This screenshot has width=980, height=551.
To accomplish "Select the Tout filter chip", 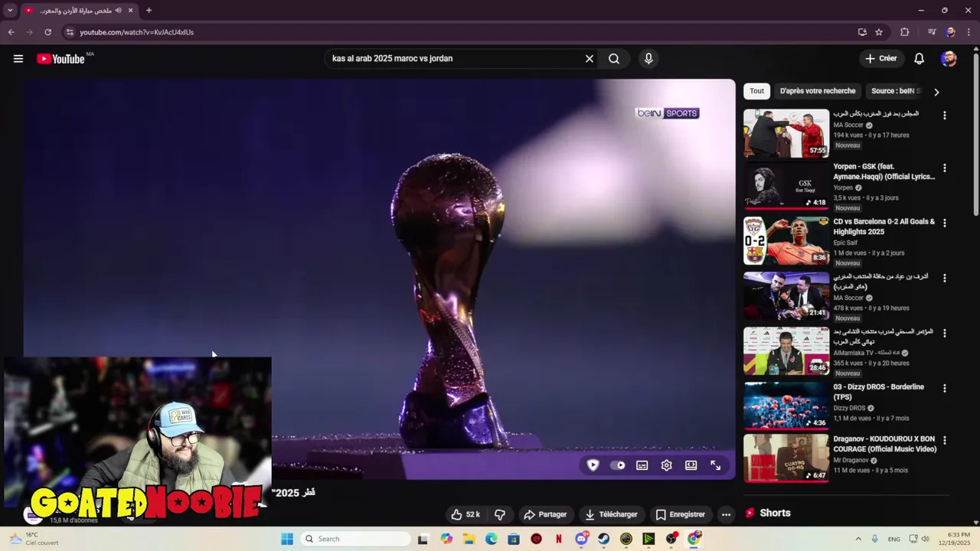I will click(756, 91).
